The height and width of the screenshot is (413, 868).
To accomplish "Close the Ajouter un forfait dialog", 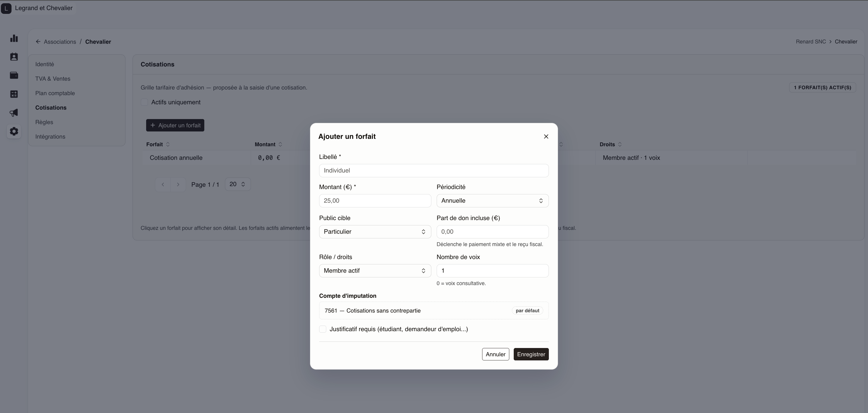I will pos(546,136).
